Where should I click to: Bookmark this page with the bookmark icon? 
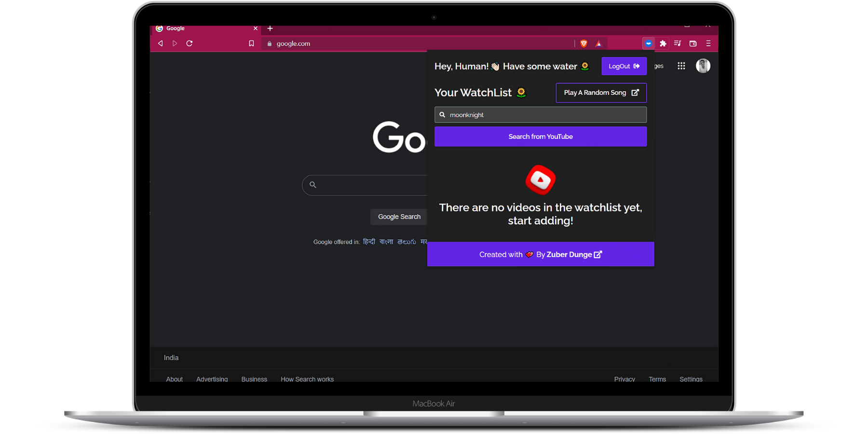point(251,43)
